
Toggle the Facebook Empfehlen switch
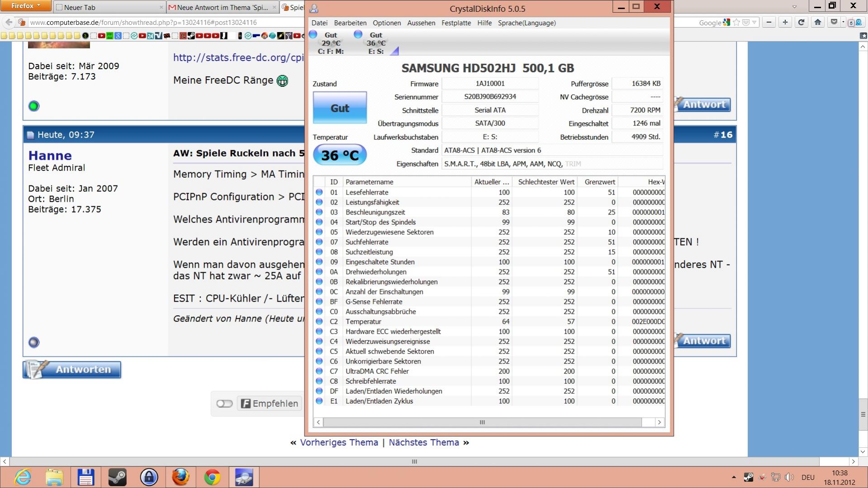pos(224,403)
